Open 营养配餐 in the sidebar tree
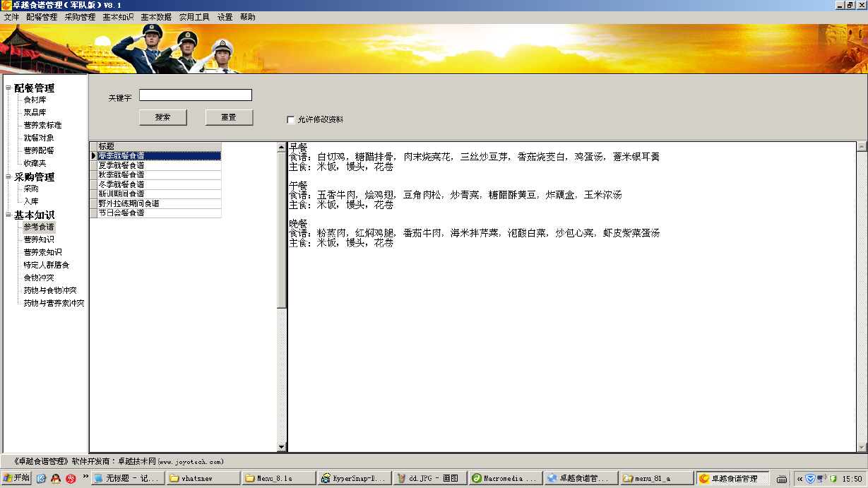 (39, 151)
